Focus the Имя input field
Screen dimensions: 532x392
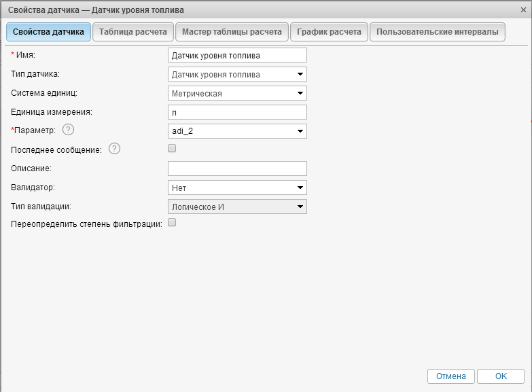(x=237, y=55)
